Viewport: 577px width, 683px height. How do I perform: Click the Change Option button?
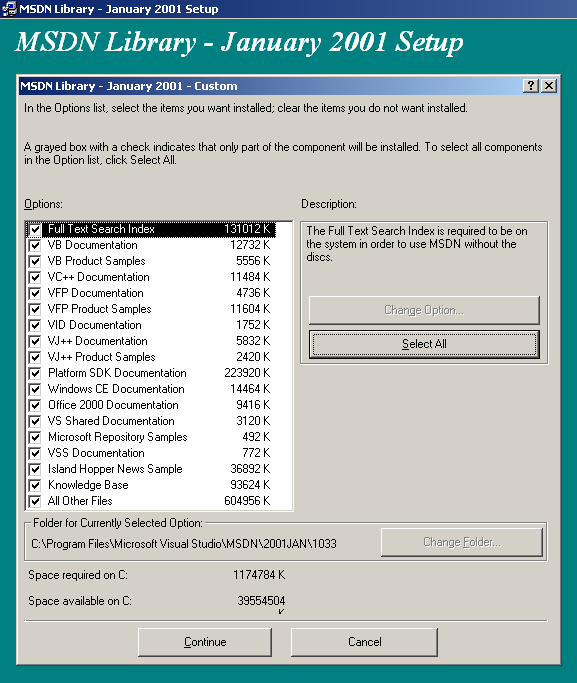coord(424,310)
